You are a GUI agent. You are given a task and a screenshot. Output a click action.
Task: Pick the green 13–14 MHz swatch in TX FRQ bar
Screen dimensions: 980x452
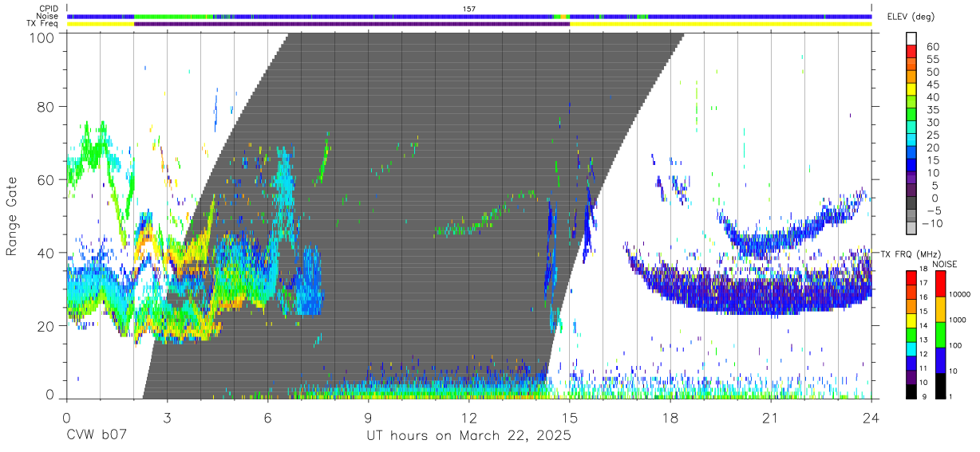click(x=911, y=335)
